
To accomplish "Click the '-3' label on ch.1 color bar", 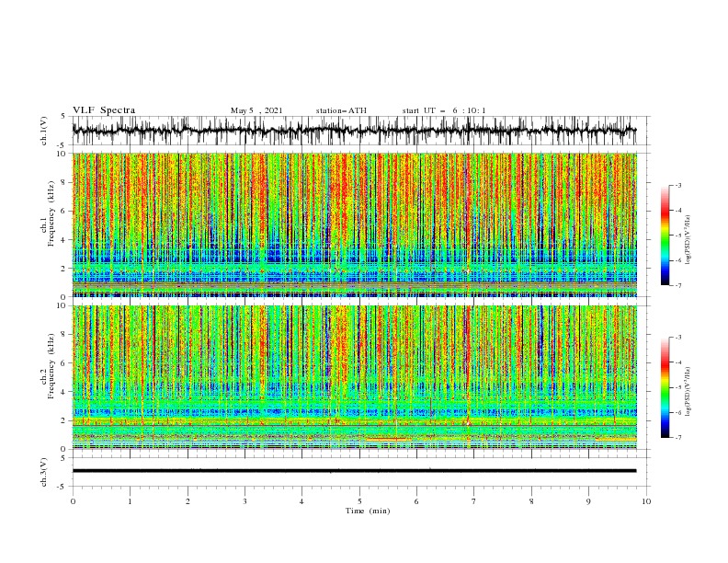I will pyautogui.click(x=678, y=185).
